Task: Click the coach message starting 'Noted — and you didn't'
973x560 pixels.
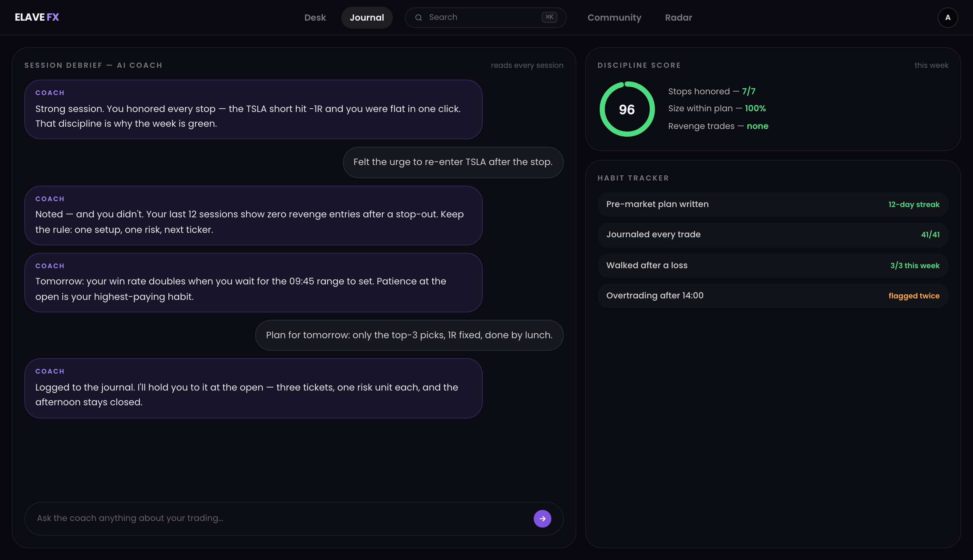Action: [253, 216]
